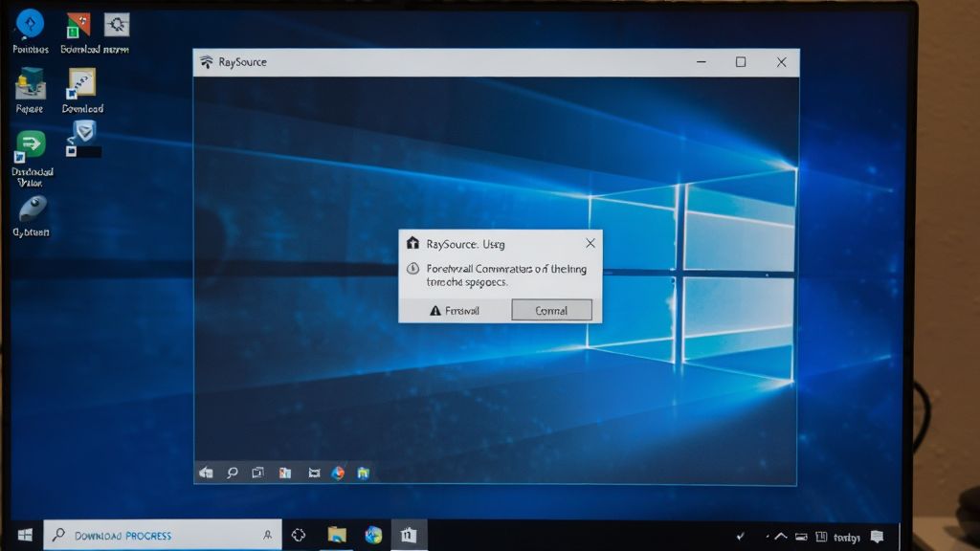Image resolution: width=980 pixels, height=551 pixels.
Task: Click the RaySource window title icon
Action: pyautogui.click(x=207, y=62)
